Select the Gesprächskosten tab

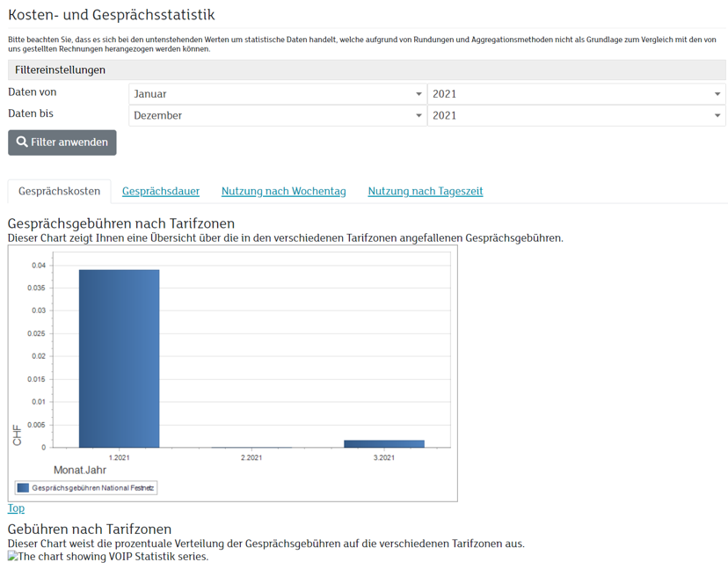tap(59, 191)
